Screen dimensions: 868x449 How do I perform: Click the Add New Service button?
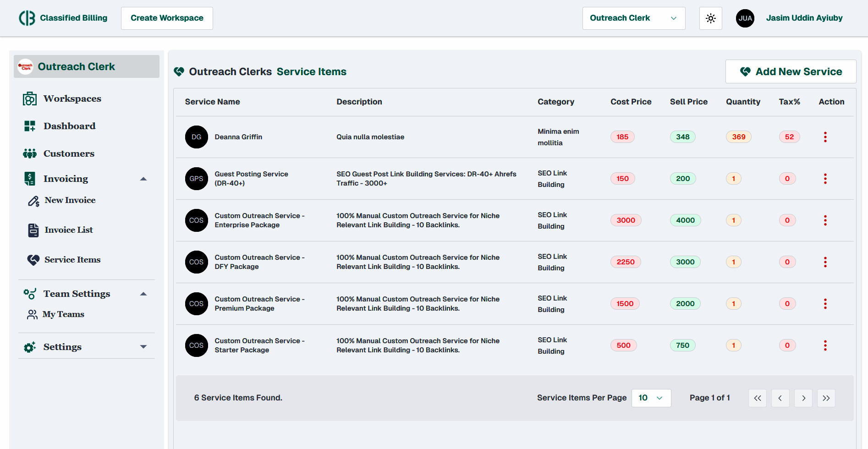tap(791, 72)
